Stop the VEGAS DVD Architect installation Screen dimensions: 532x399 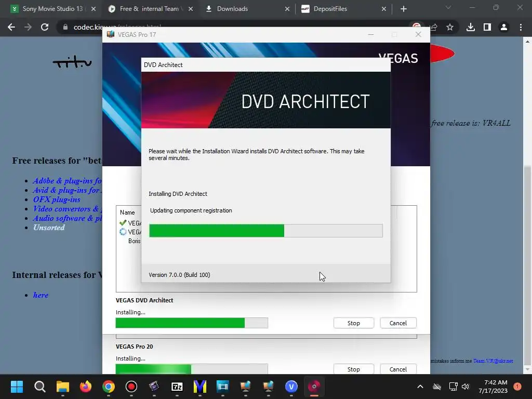tap(353, 323)
